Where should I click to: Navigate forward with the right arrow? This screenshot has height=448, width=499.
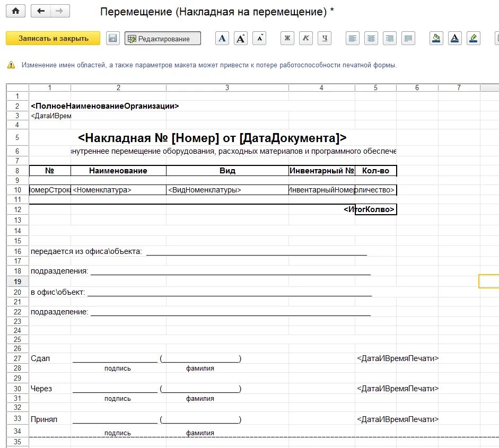(x=60, y=11)
